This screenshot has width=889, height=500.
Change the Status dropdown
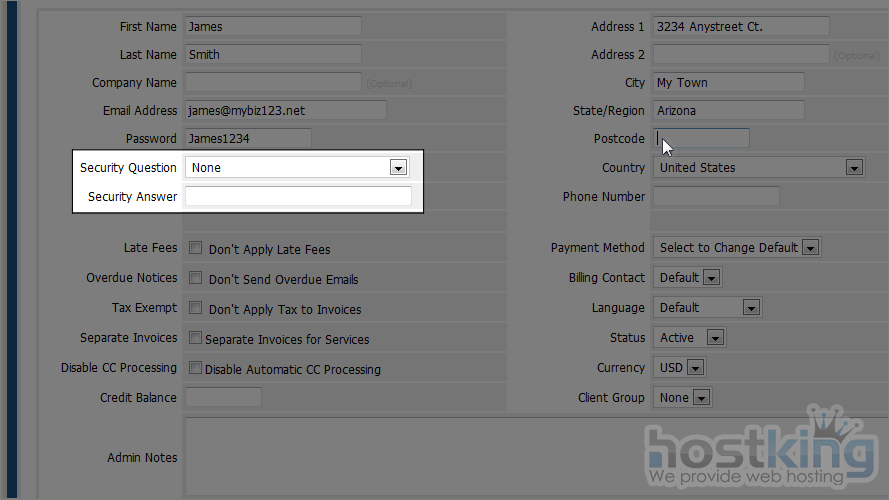(688, 338)
